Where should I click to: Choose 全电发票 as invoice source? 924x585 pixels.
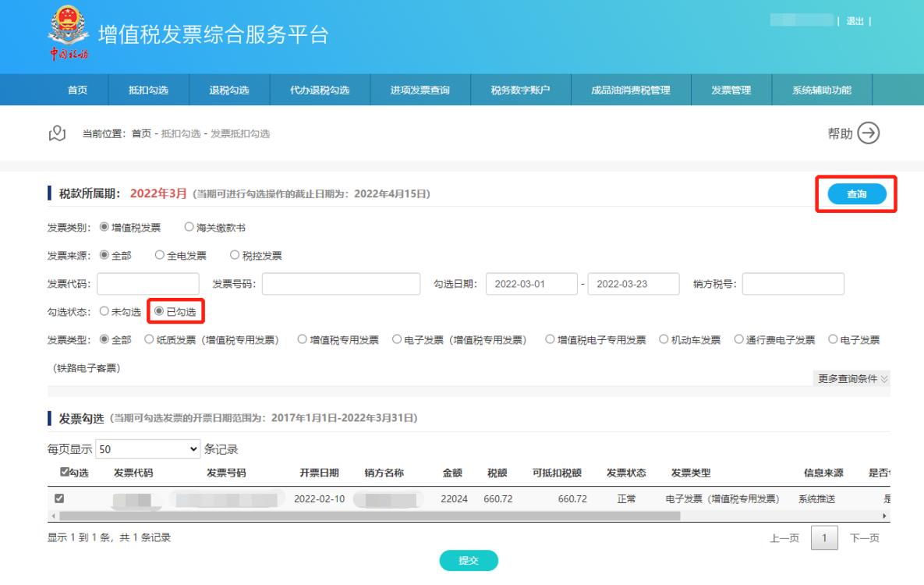point(160,255)
